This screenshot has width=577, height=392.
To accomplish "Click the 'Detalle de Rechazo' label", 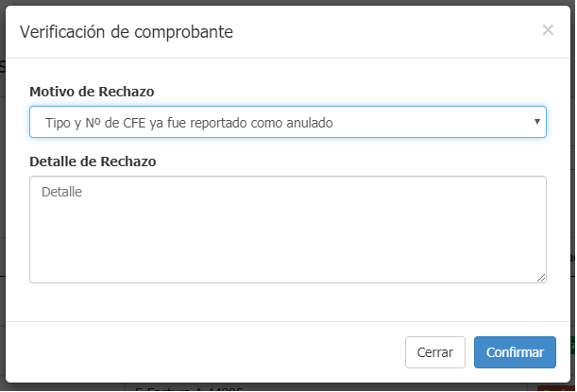I will [93, 162].
